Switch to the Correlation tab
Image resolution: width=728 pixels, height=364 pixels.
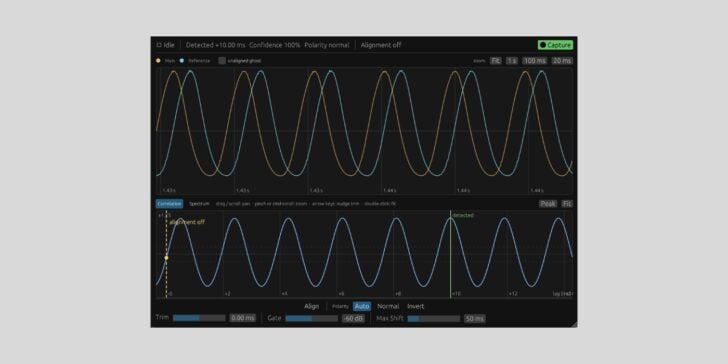pos(169,203)
